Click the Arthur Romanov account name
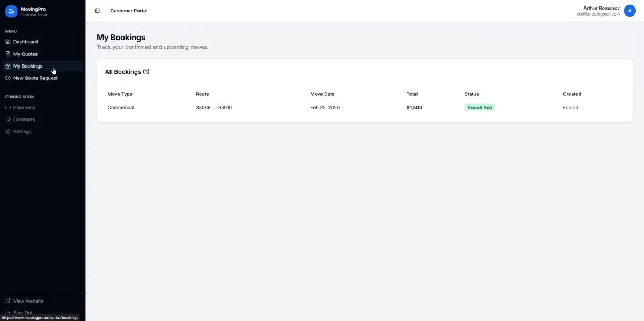 point(601,8)
